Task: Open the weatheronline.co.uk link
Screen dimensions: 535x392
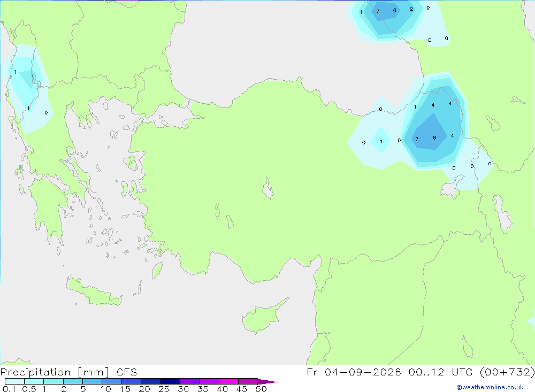Action: [490, 387]
